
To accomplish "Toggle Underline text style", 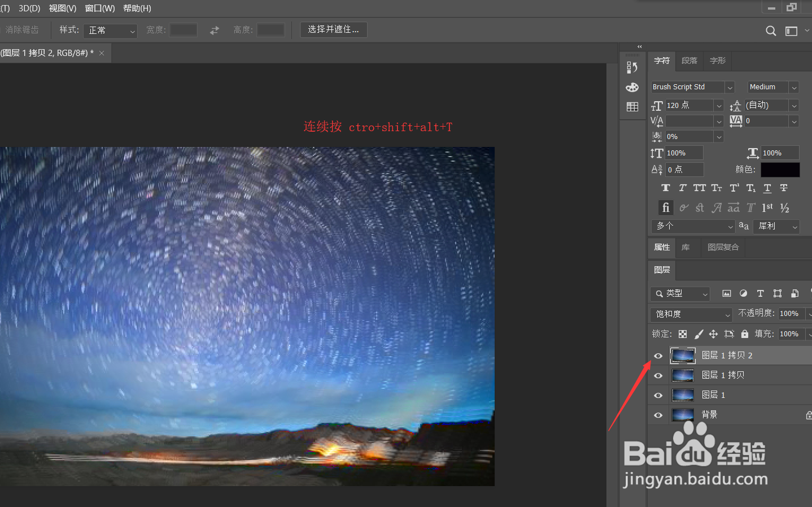I will click(767, 188).
